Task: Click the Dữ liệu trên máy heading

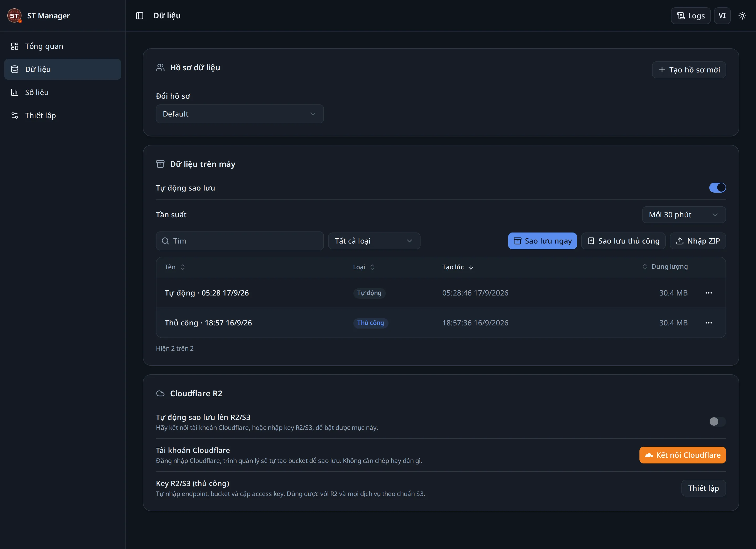Action: [x=203, y=164]
